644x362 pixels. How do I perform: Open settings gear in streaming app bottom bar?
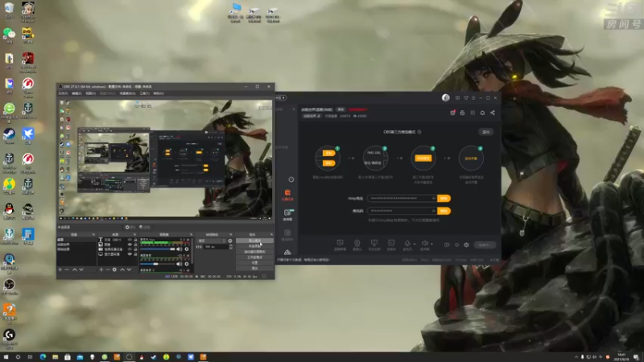tap(466, 245)
